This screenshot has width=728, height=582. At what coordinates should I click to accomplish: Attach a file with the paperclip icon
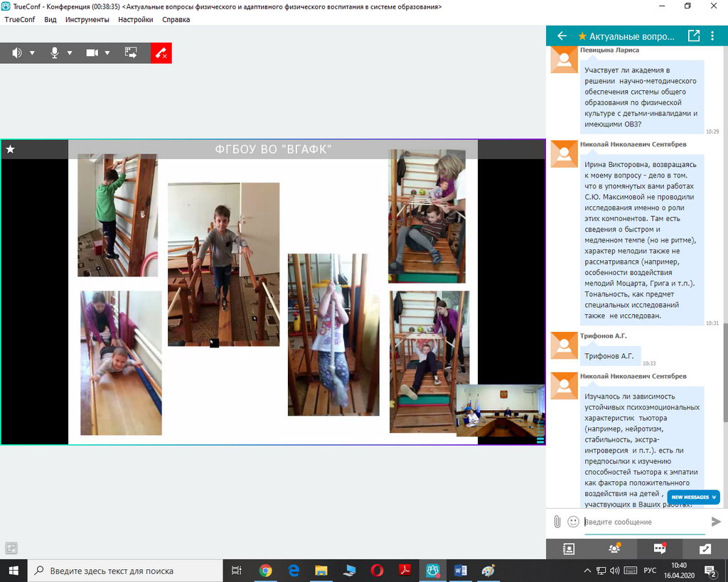click(557, 522)
